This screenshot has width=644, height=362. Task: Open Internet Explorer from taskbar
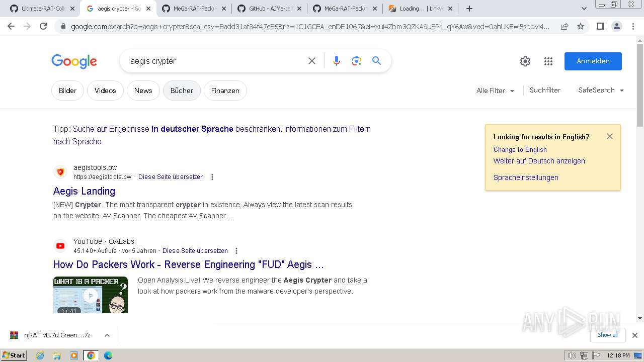point(40,355)
